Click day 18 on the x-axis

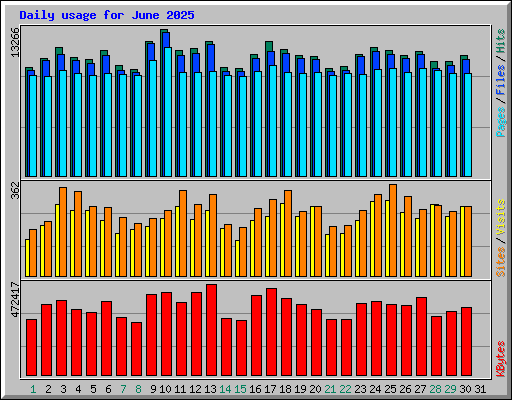pyautogui.click(x=285, y=389)
